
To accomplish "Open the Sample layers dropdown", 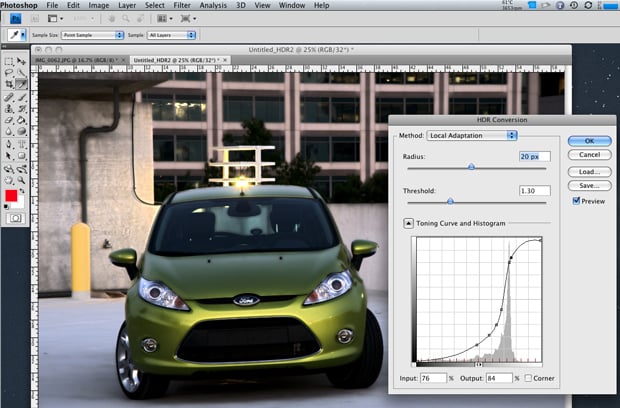I will coord(172,35).
